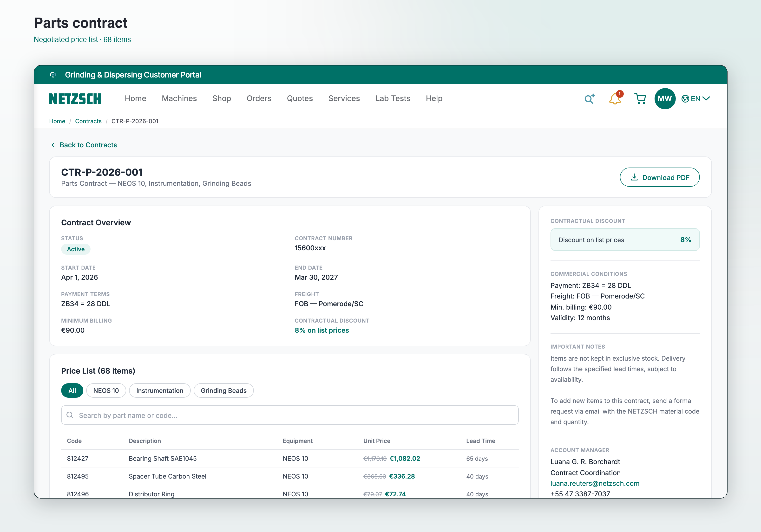Click the €72.74 discounted price
Image resolution: width=761 pixels, height=532 pixels.
(x=395, y=494)
